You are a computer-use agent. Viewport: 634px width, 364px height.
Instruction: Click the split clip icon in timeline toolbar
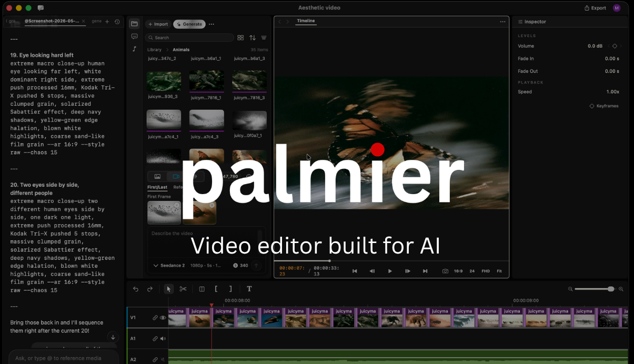[202, 289]
